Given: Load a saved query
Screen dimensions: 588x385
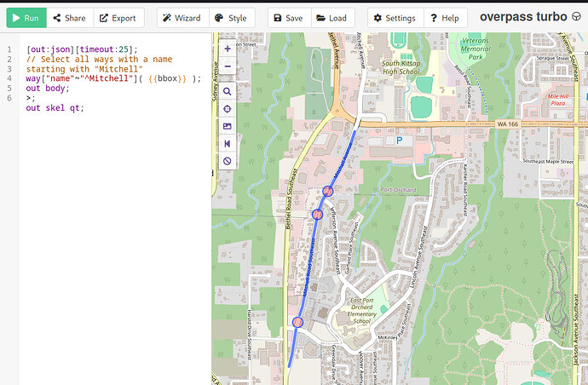Looking at the screenshot, I should (x=331, y=18).
